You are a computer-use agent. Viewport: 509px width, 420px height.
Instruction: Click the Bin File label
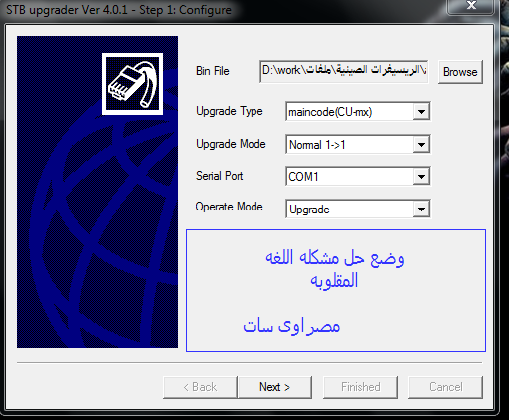click(x=213, y=71)
